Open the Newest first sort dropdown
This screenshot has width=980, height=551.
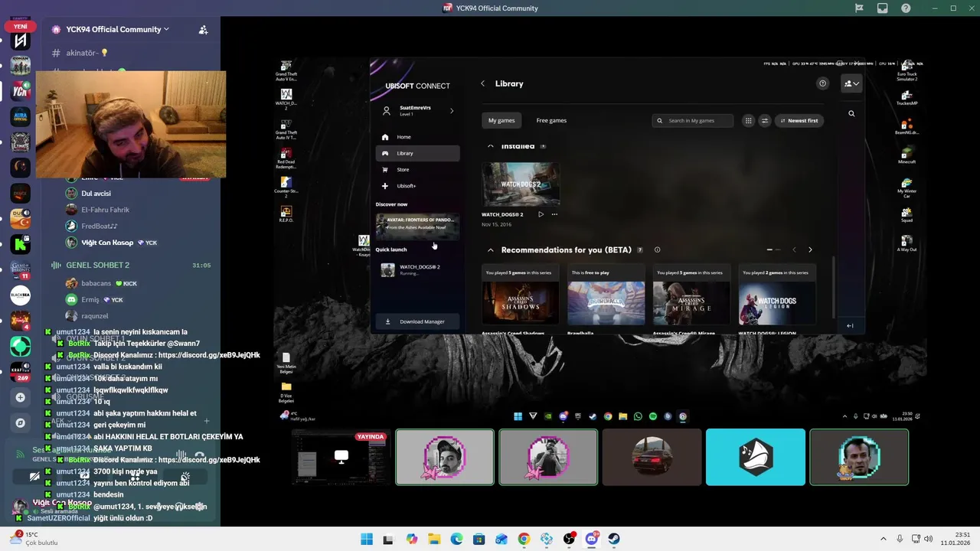click(799, 120)
